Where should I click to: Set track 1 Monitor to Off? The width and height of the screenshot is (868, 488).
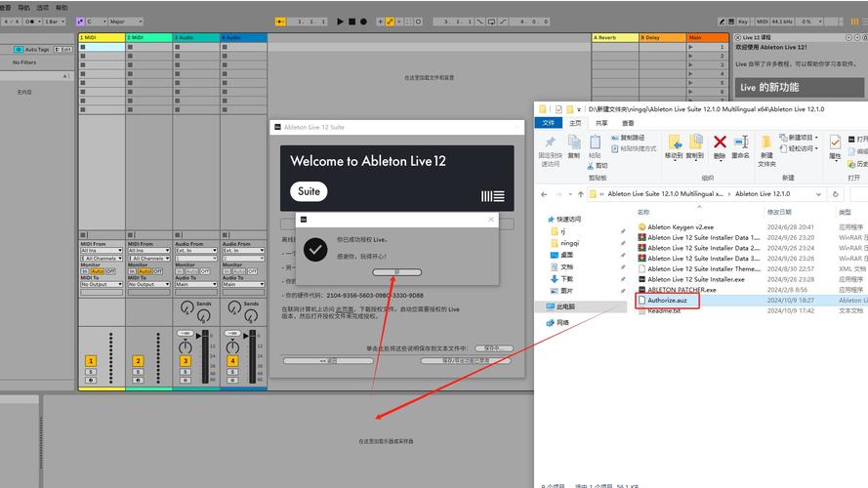pos(110,271)
